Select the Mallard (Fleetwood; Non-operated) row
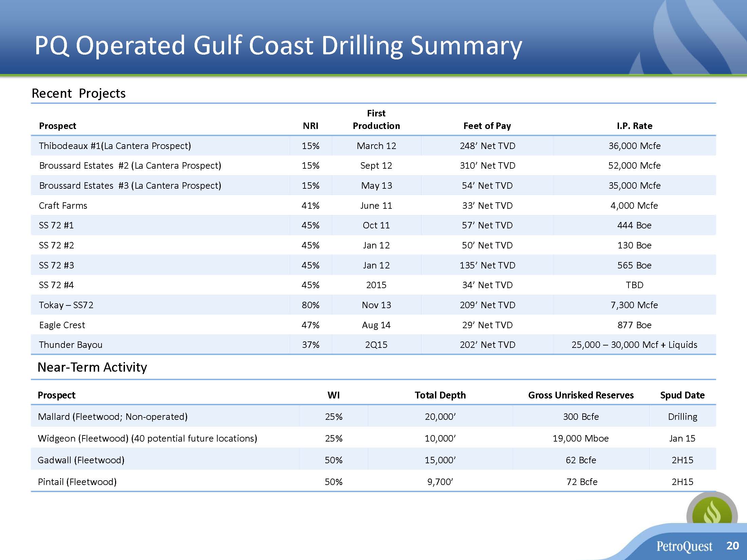 tap(112, 417)
